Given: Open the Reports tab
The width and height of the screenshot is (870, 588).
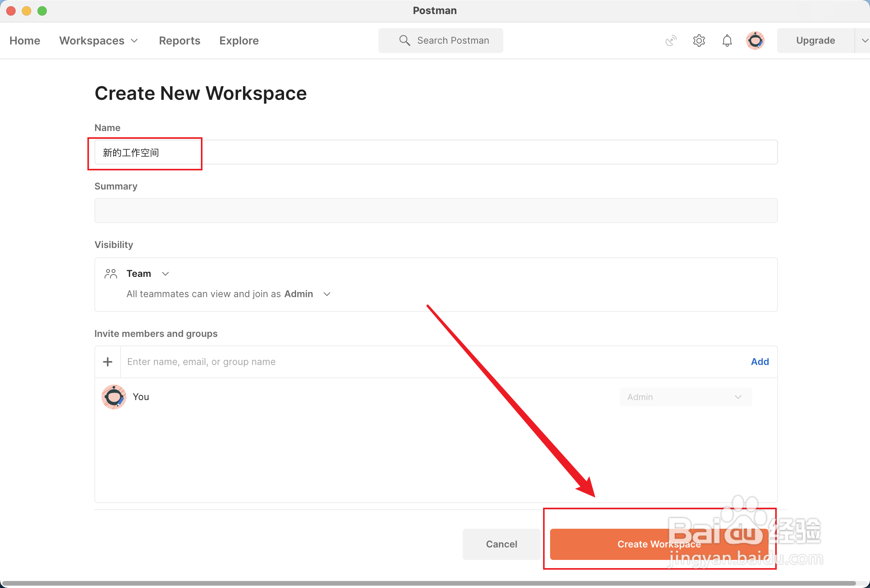Looking at the screenshot, I should coord(179,41).
